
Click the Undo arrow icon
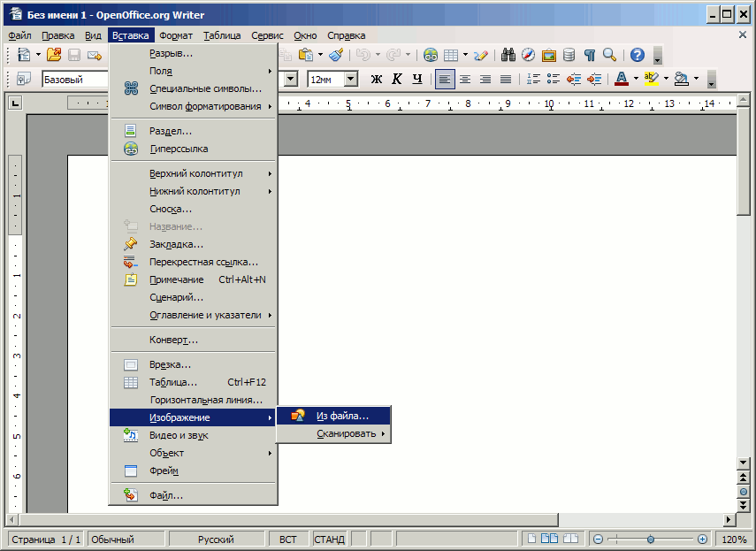pos(363,55)
